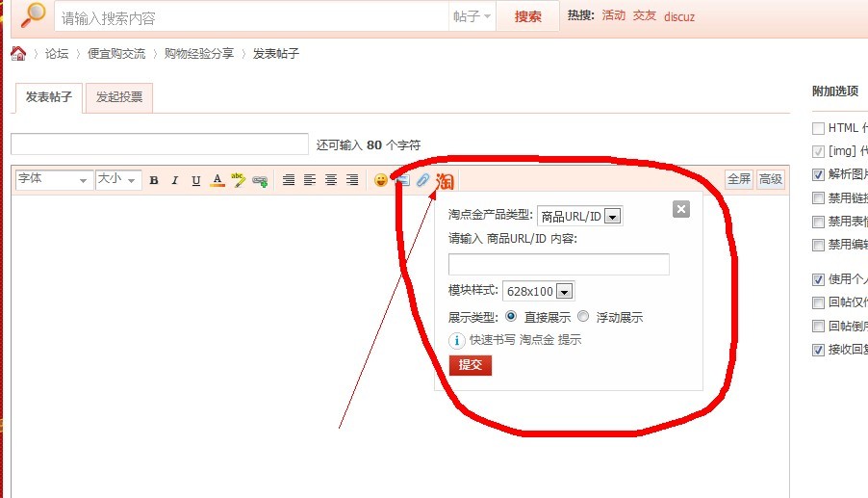
Task: Click the 商品URL/ID content input field
Action: (558, 264)
